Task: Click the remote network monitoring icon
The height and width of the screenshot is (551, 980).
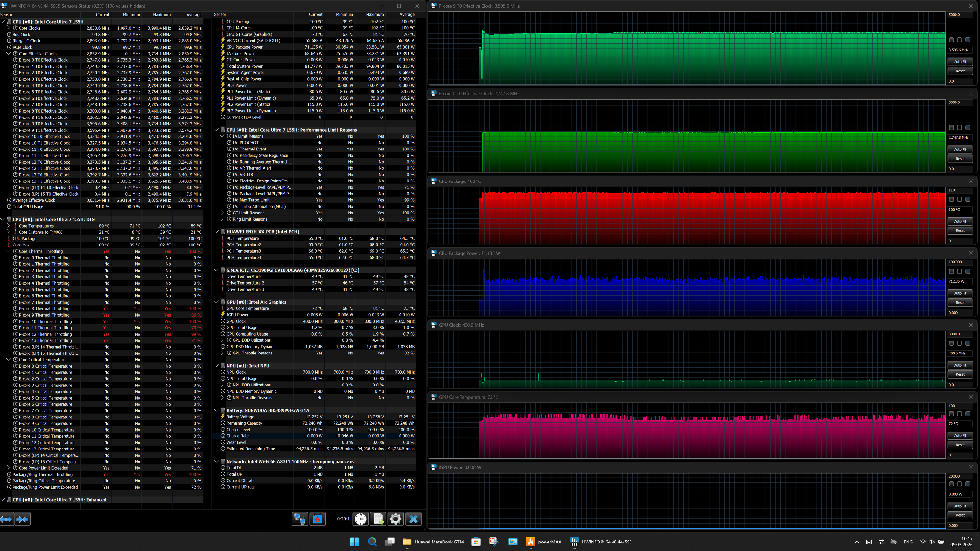Action: (x=300, y=519)
